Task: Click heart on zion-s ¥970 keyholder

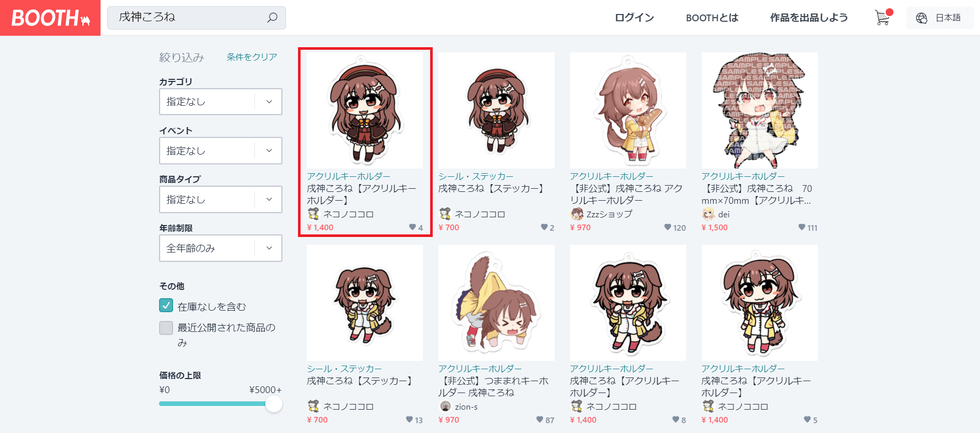Action: click(x=540, y=420)
